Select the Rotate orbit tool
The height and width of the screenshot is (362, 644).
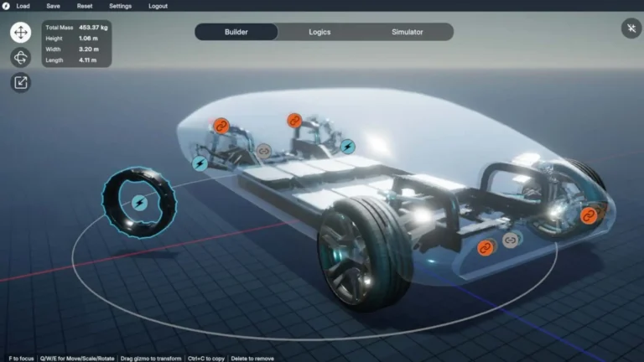[x=21, y=58]
